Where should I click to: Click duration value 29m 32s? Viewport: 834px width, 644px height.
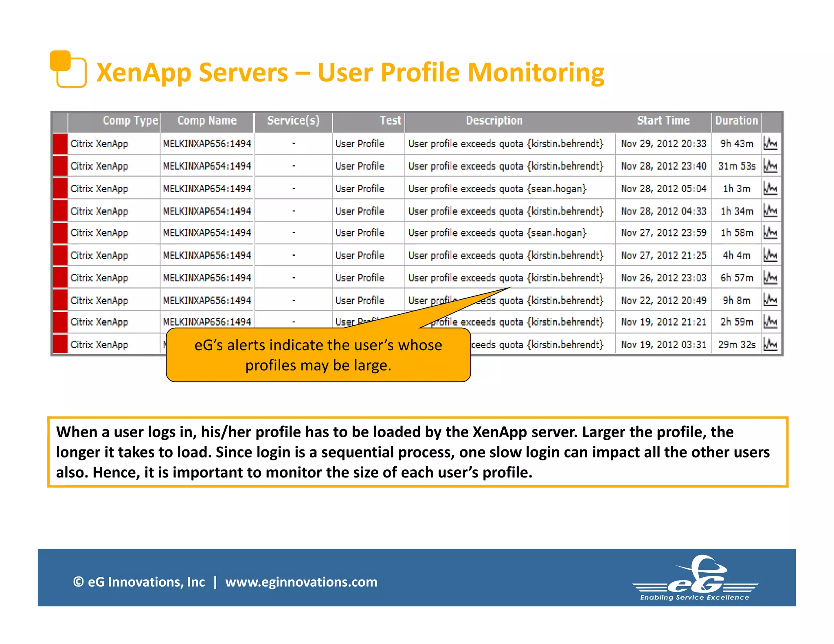click(737, 344)
